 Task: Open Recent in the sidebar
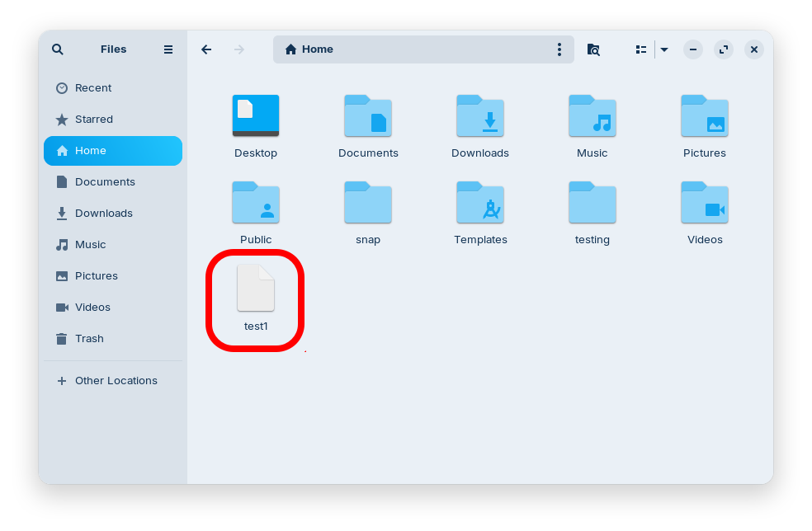[x=113, y=88]
